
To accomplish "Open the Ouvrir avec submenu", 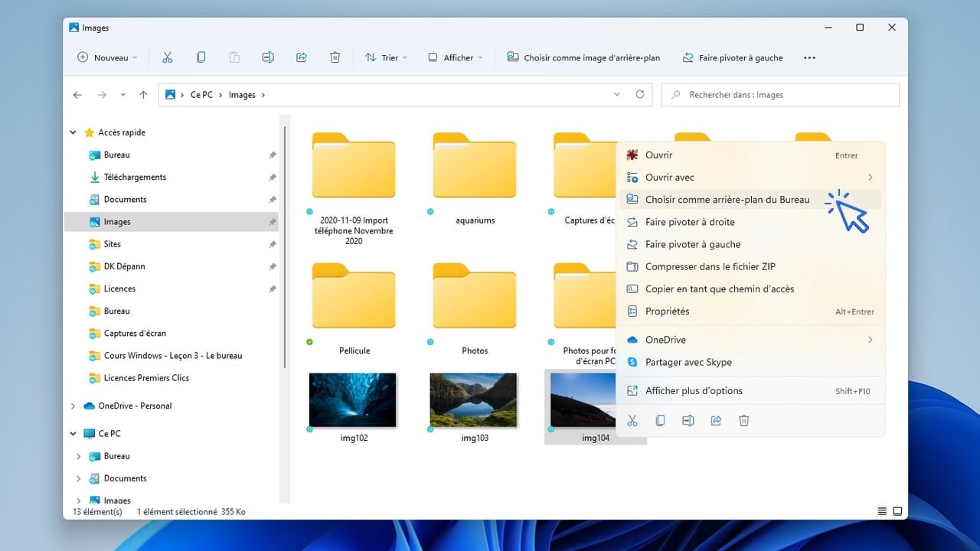I will 750,178.
